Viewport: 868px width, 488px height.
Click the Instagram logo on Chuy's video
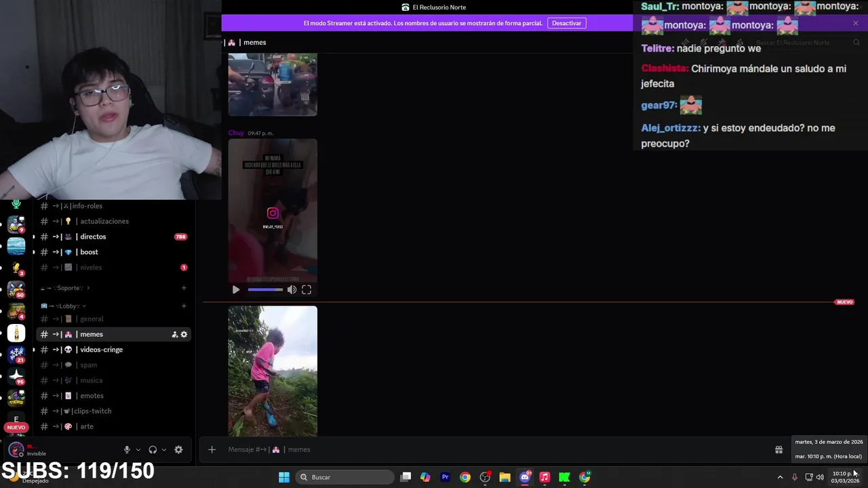tap(273, 213)
